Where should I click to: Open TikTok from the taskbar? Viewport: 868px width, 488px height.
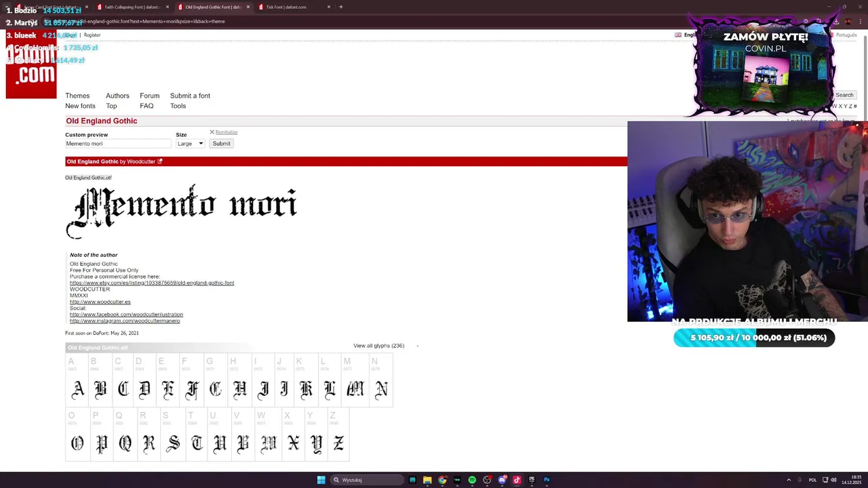pyautogui.click(x=517, y=480)
